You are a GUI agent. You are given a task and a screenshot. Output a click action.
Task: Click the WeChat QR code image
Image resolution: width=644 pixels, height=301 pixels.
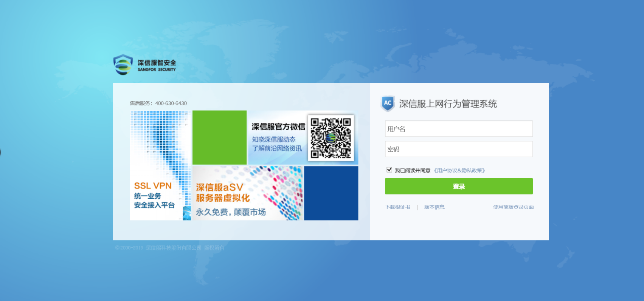point(331,138)
